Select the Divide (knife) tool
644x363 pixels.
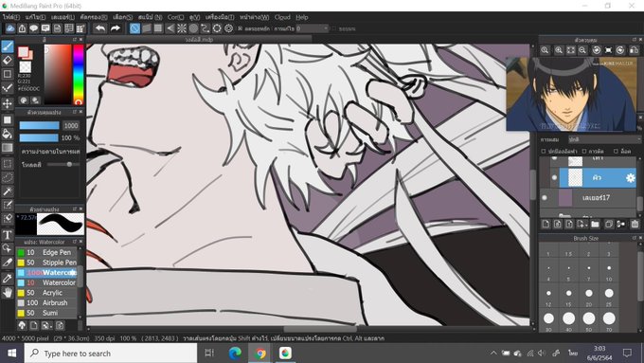click(x=8, y=263)
